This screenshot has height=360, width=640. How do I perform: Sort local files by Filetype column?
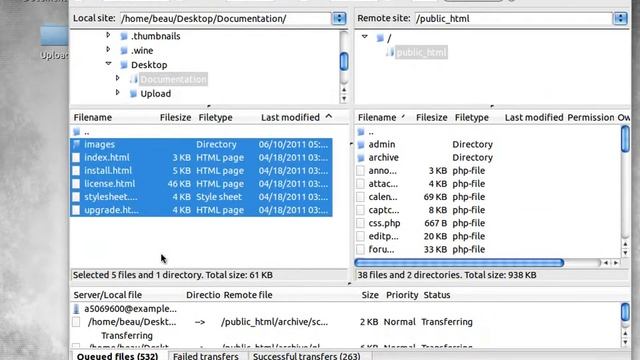216,118
